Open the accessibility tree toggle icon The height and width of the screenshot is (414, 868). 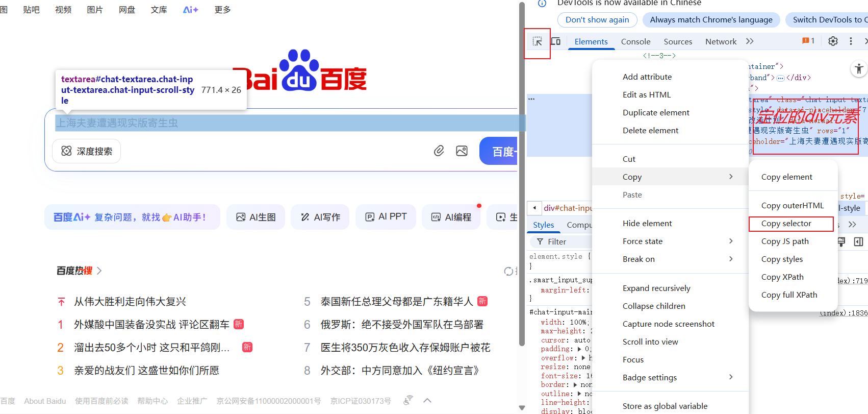click(859, 69)
